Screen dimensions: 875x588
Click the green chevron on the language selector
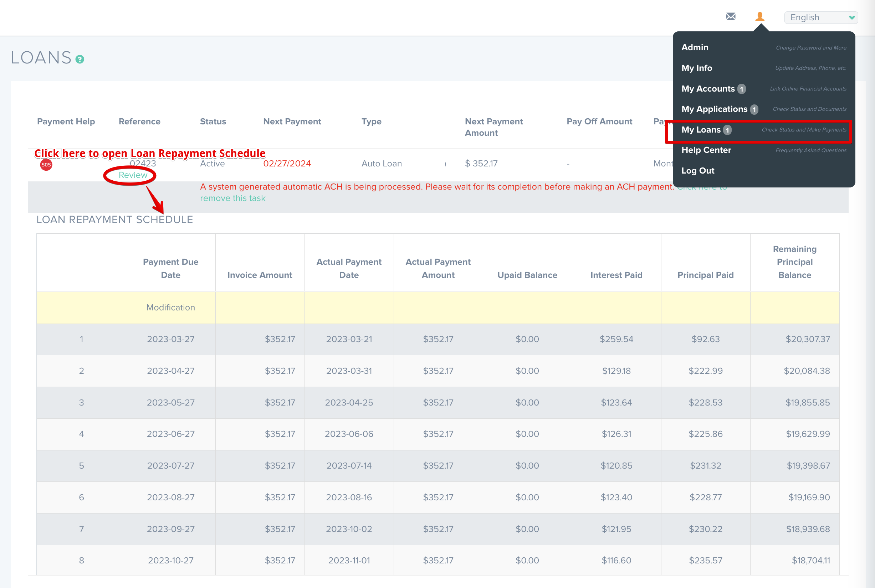click(852, 17)
